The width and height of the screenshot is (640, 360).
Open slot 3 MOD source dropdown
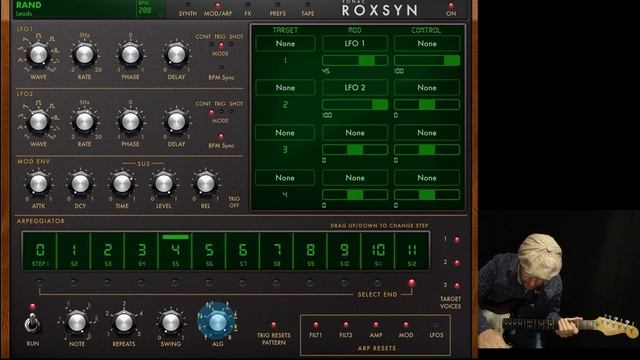pos(355,133)
